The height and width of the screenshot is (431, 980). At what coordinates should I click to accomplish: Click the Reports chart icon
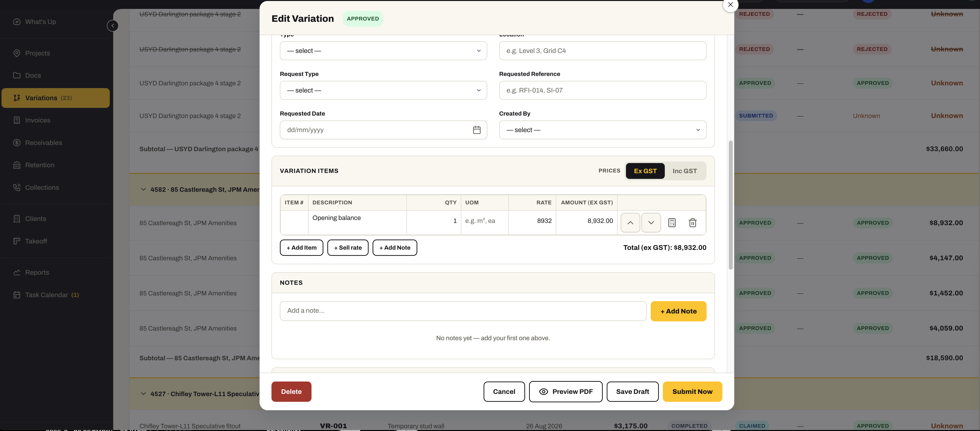pyautogui.click(x=17, y=272)
